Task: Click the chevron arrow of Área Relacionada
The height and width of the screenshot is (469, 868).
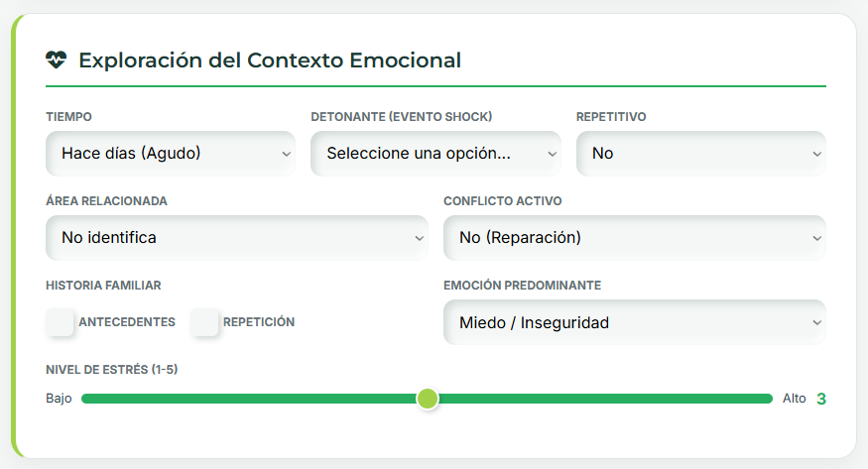Action: pos(419,238)
